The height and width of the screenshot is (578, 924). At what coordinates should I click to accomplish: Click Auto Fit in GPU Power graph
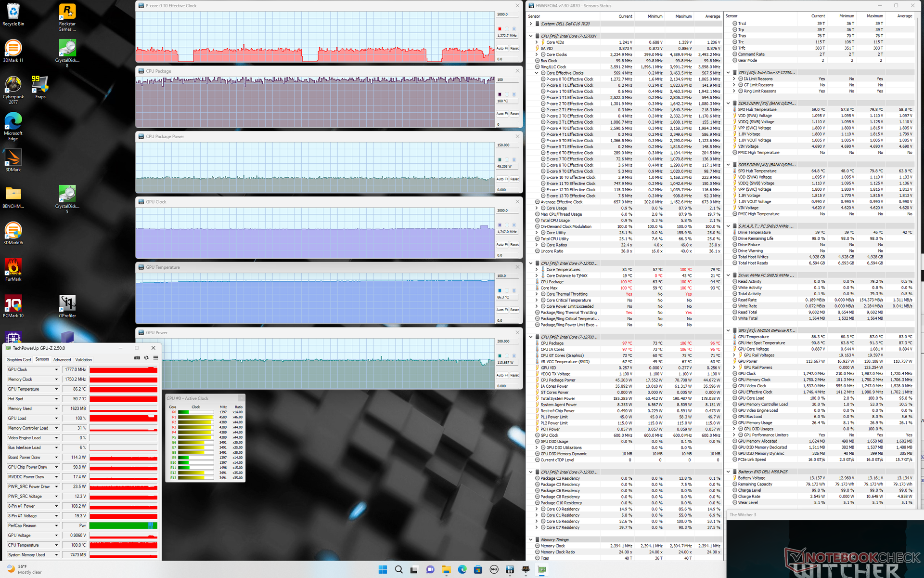coord(502,375)
